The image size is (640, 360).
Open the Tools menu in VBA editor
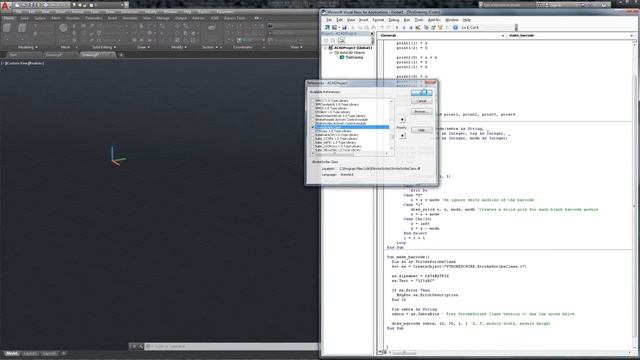tap(419, 20)
